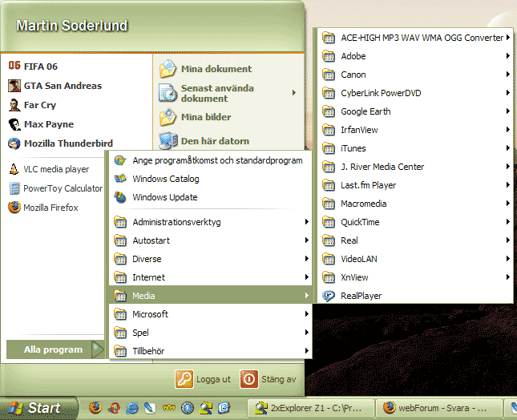
Task: Expand the Macromedia folder arrow
Action: pyautogui.click(x=508, y=204)
